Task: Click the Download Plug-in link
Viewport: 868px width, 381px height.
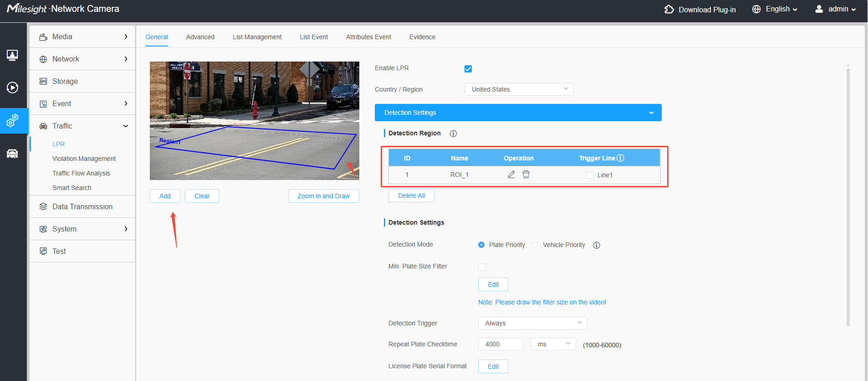Action: (x=700, y=10)
